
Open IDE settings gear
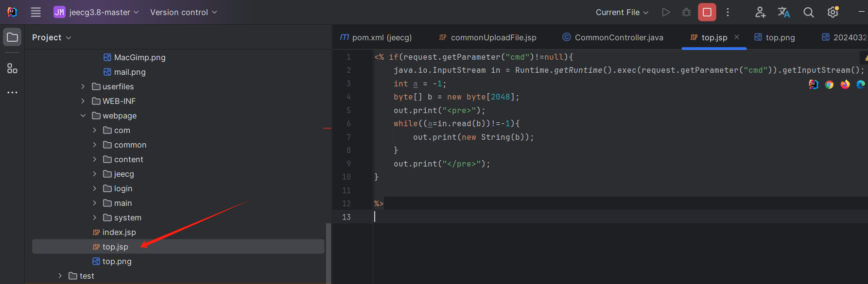(833, 12)
